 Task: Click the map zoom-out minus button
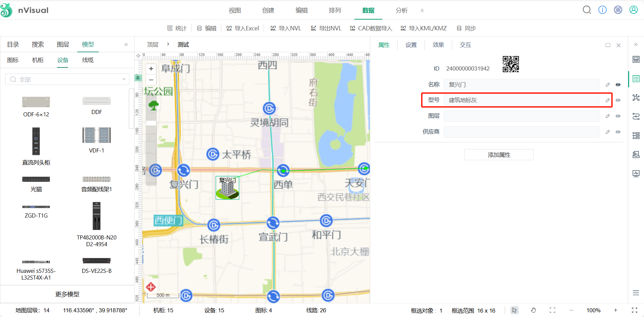(151, 80)
